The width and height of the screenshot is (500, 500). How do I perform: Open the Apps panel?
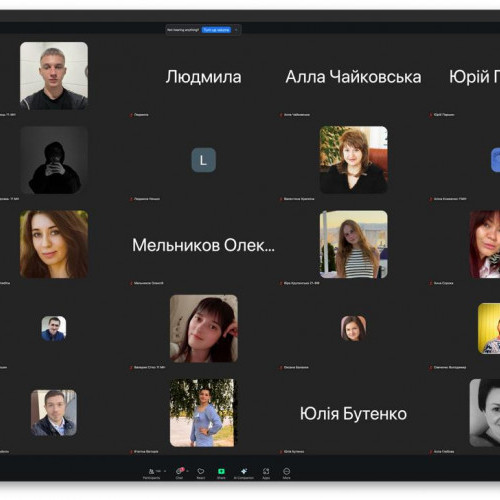pyautogui.click(x=266, y=473)
